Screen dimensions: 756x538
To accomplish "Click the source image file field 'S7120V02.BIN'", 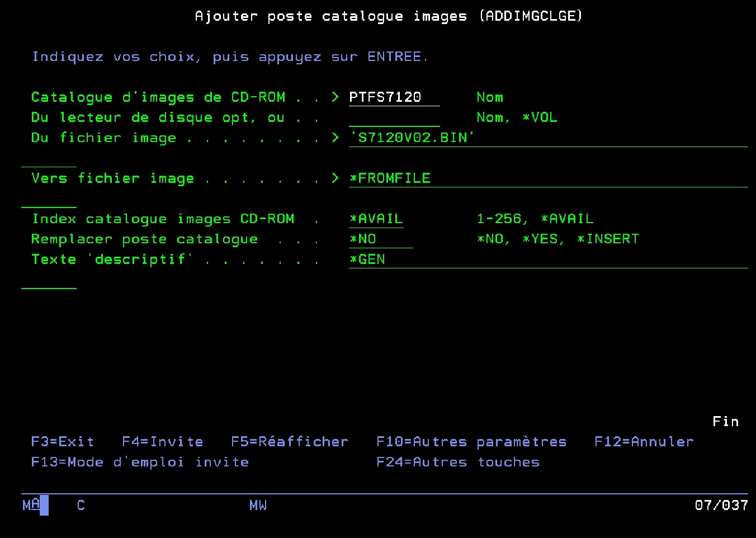I will 548,138.
